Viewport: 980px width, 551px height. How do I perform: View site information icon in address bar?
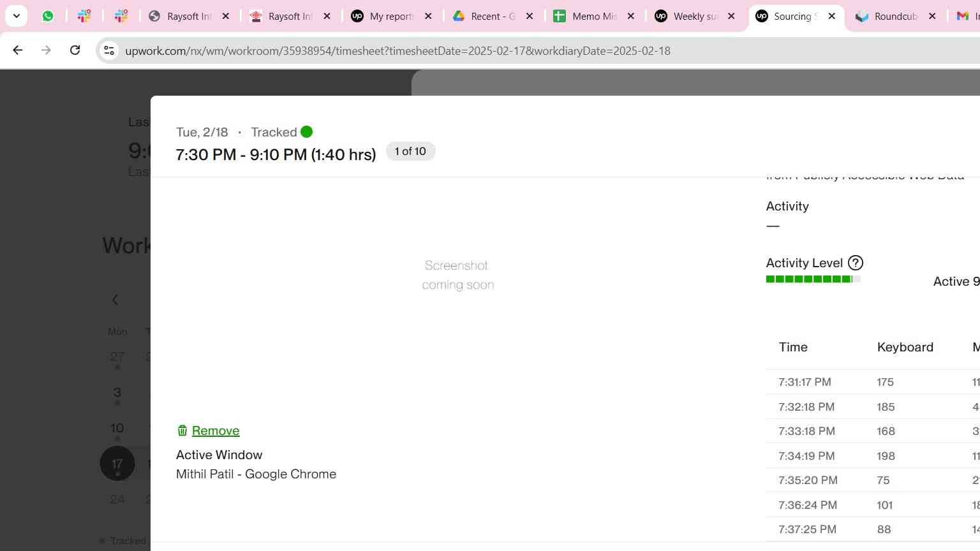pyautogui.click(x=109, y=50)
